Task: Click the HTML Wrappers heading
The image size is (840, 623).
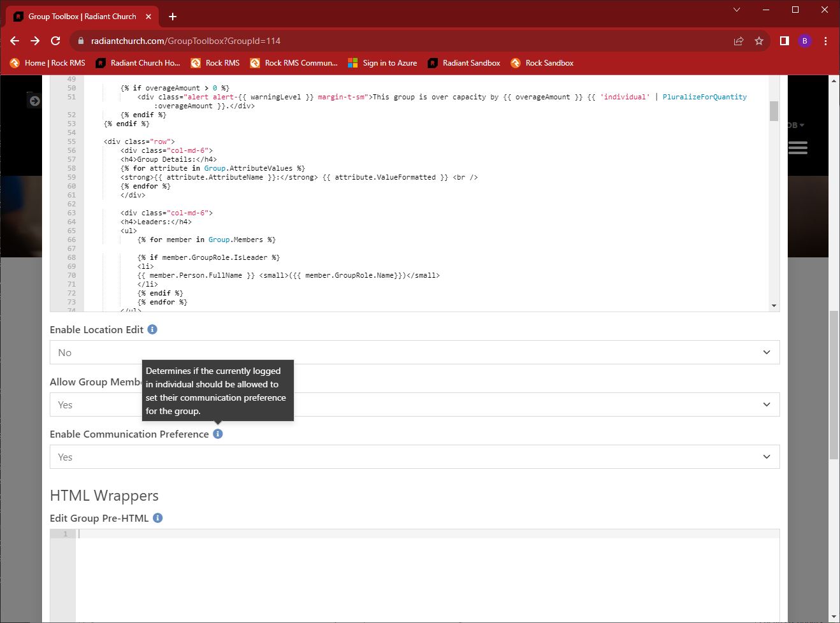Action: 104,496
